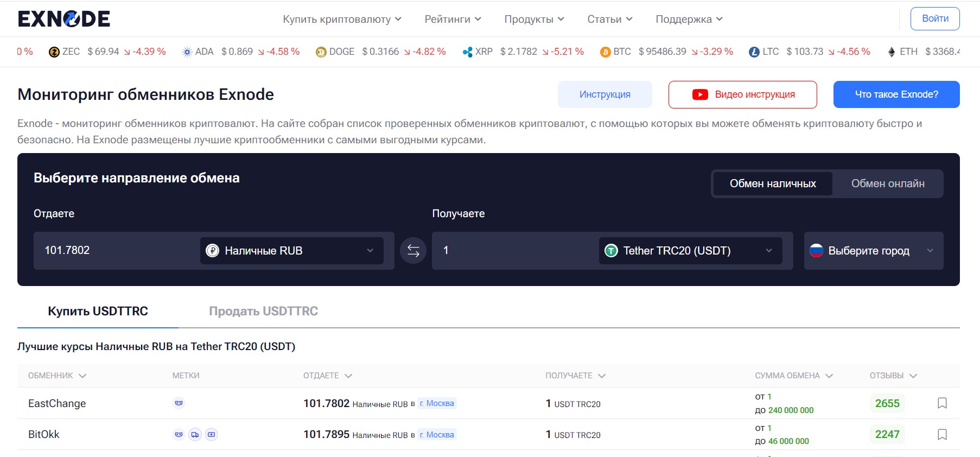Switch to Обмен наличных mode
The width and height of the screenshot is (980, 457).
click(773, 184)
